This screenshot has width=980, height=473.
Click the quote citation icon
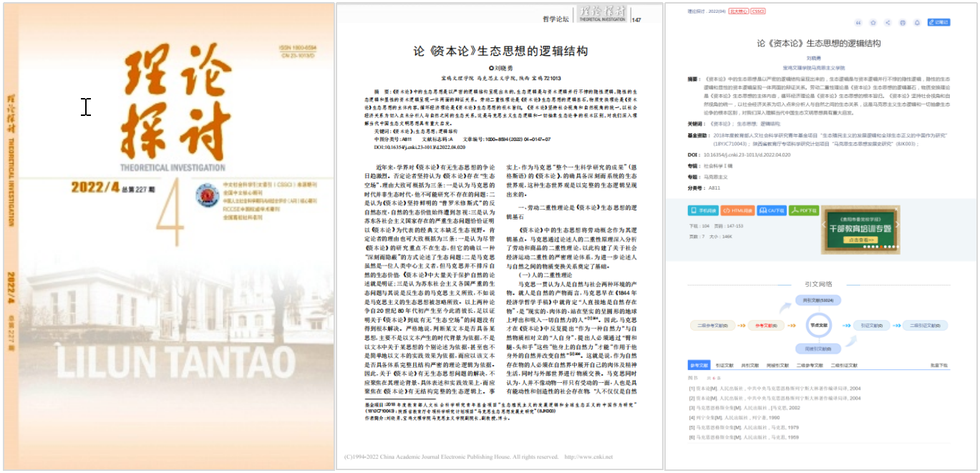858,22
